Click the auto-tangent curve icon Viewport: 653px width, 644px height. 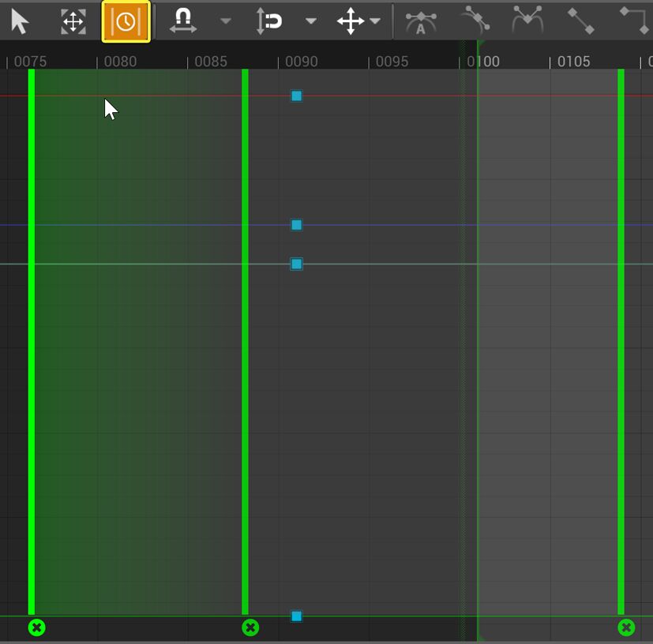point(421,21)
